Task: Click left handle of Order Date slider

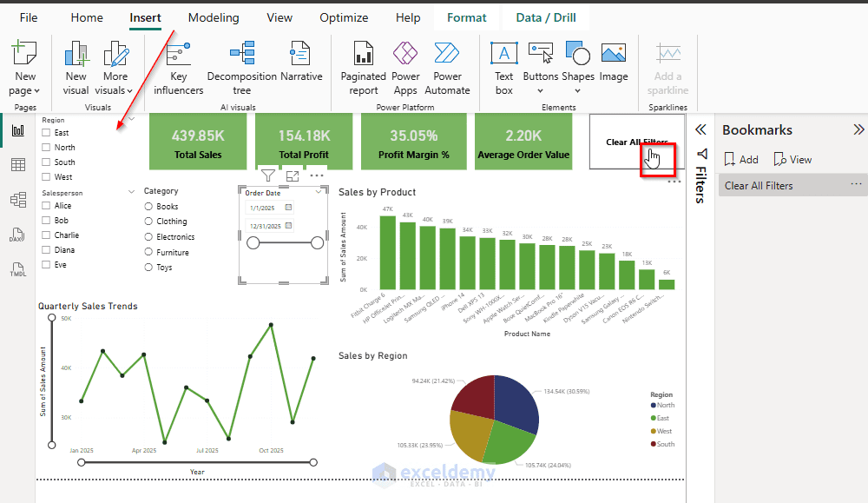Action: 253,242
